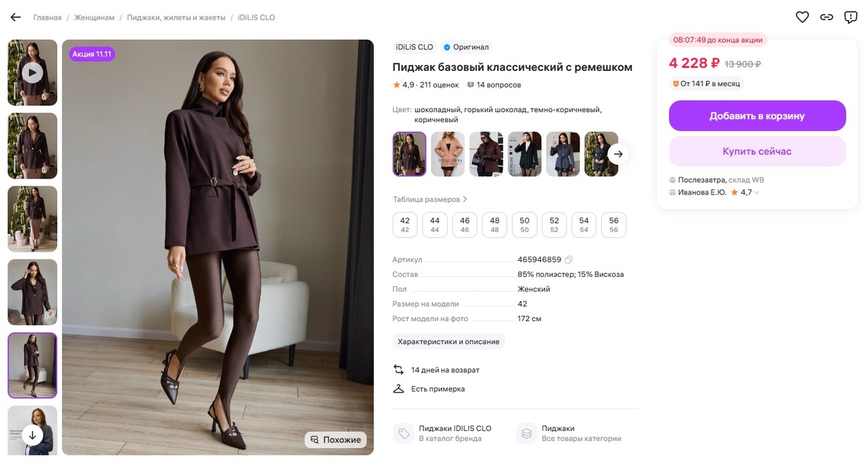
Task: Select the first chocolate color swatch
Action: pyautogui.click(x=409, y=153)
